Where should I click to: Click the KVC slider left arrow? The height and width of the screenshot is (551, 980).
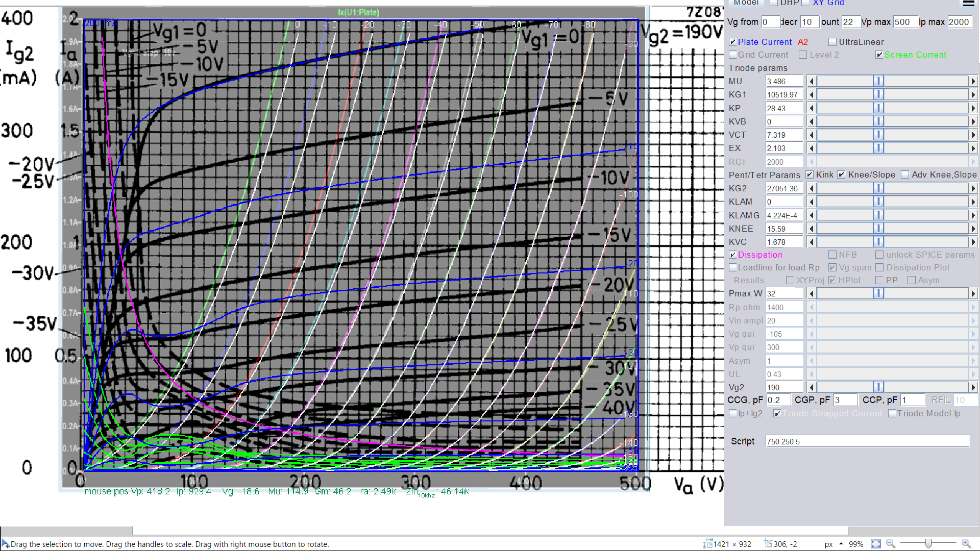click(812, 242)
